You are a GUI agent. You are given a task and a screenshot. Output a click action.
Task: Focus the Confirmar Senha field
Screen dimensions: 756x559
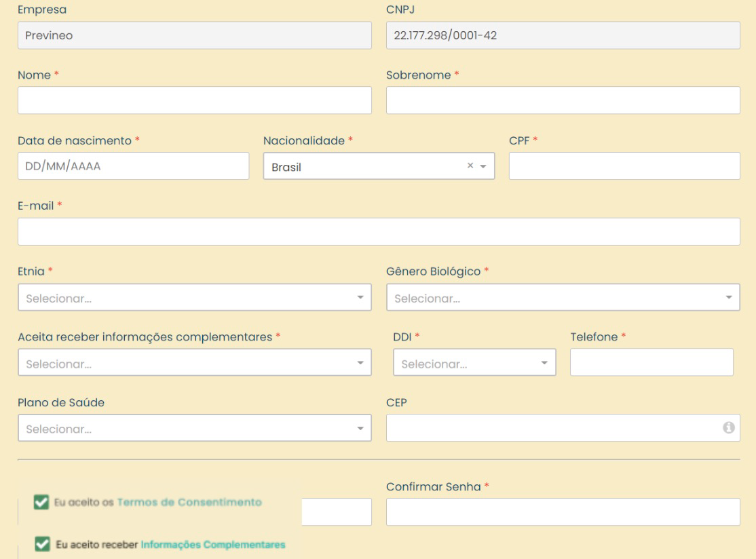coord(563,512)
